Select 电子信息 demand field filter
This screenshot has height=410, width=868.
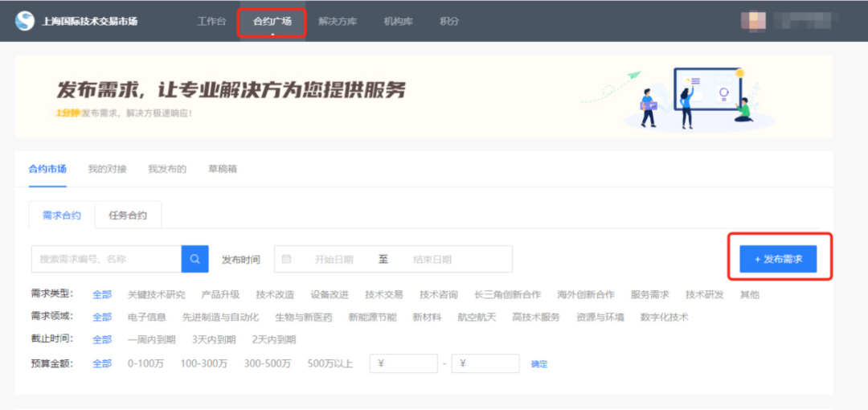click(147, 318)
